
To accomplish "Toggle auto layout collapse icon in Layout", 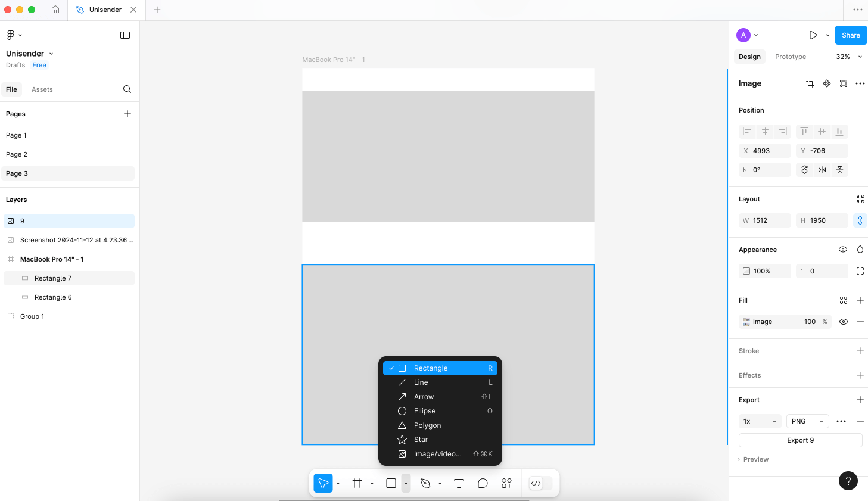I will [860, 199].
